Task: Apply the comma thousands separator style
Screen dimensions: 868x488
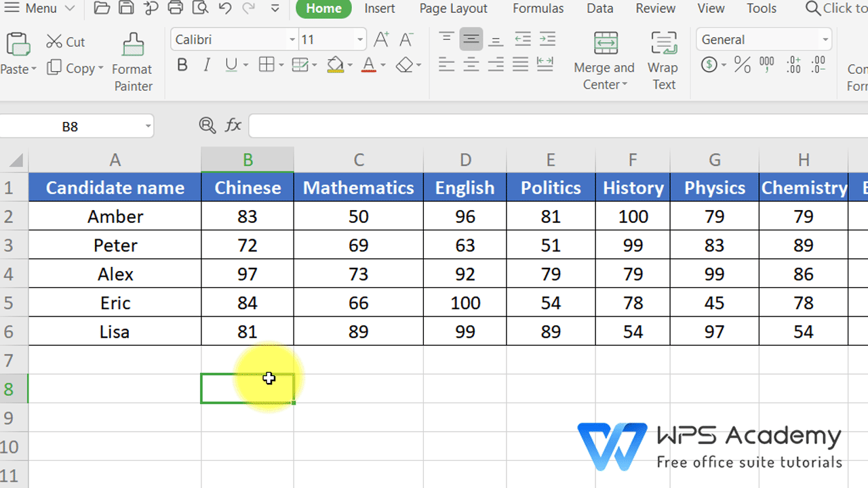Action: (x=767, y=65)
